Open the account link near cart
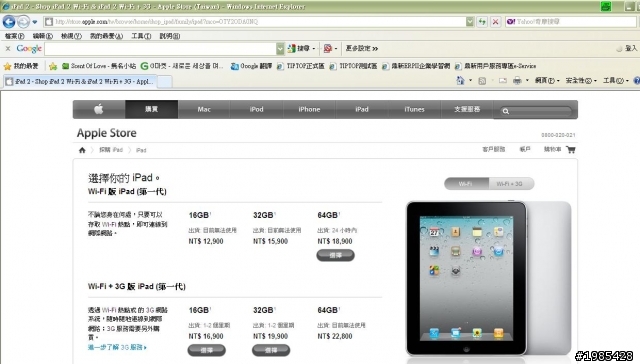The height and width of the screenshot is (364, 640). pyautogui.click(x=524, y=149)
